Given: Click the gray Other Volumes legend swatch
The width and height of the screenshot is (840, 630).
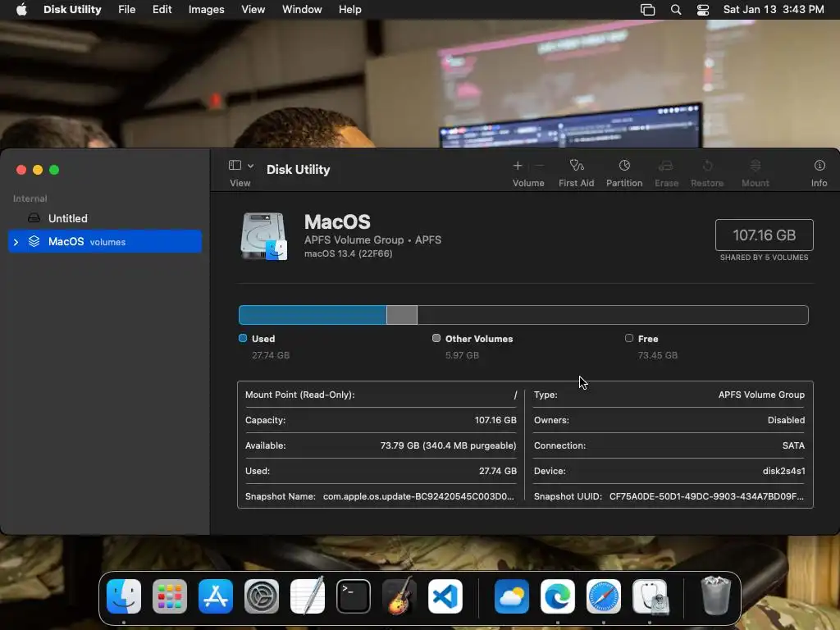Looking at the screenshot, I should click(x=436, y=338).
